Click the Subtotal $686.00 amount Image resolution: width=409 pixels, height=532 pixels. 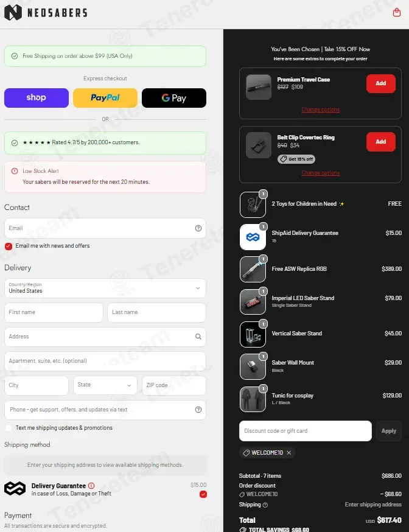tap(391, 476)
